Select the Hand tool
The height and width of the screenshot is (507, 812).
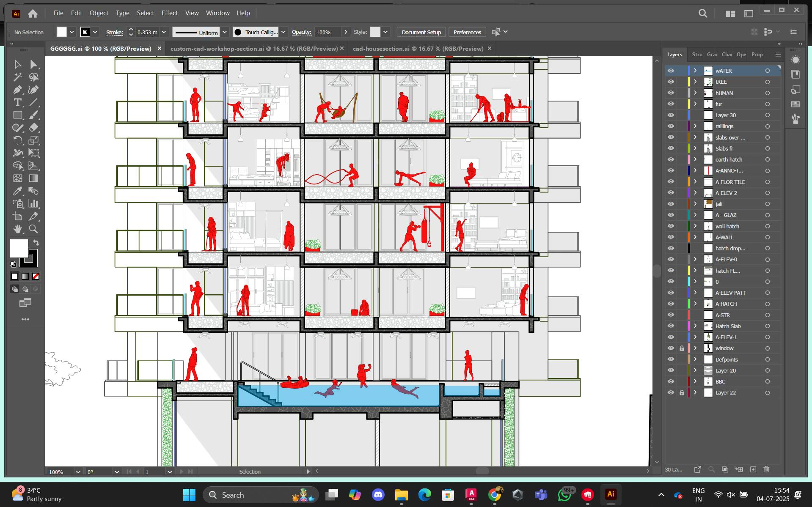[x=17, y=229]
